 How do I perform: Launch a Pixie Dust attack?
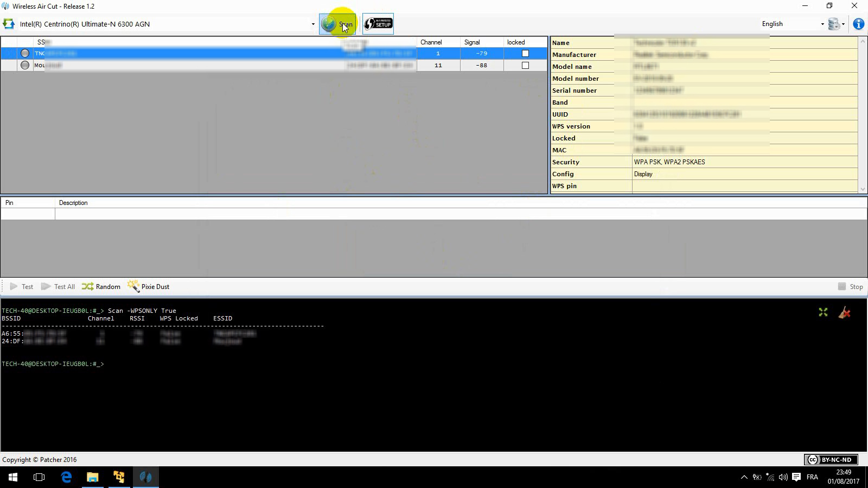tap(148, 286)
